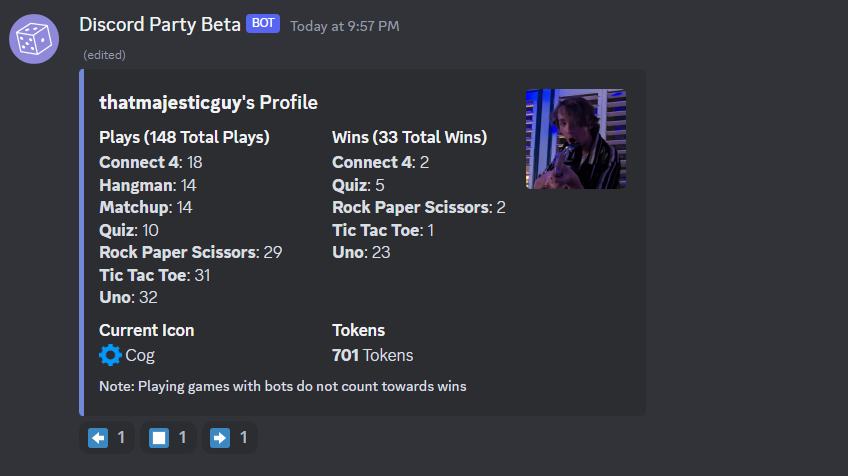Click thatmajesticguy's Profile title
The width and height of the screenshot is (848, 476).
(208, 103)
